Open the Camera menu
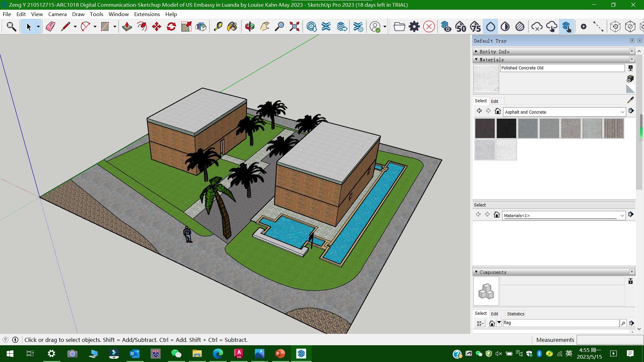 click(x=57, y=14)
